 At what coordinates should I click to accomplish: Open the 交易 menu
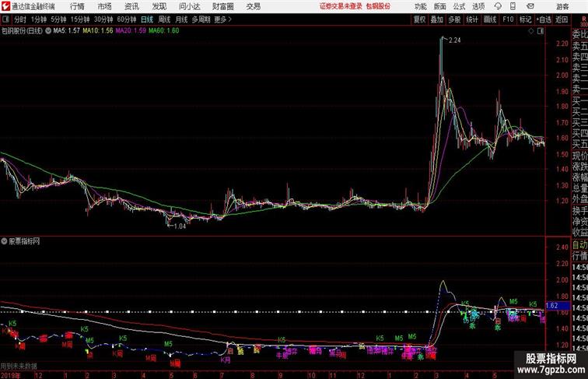(x=253, y=6)
